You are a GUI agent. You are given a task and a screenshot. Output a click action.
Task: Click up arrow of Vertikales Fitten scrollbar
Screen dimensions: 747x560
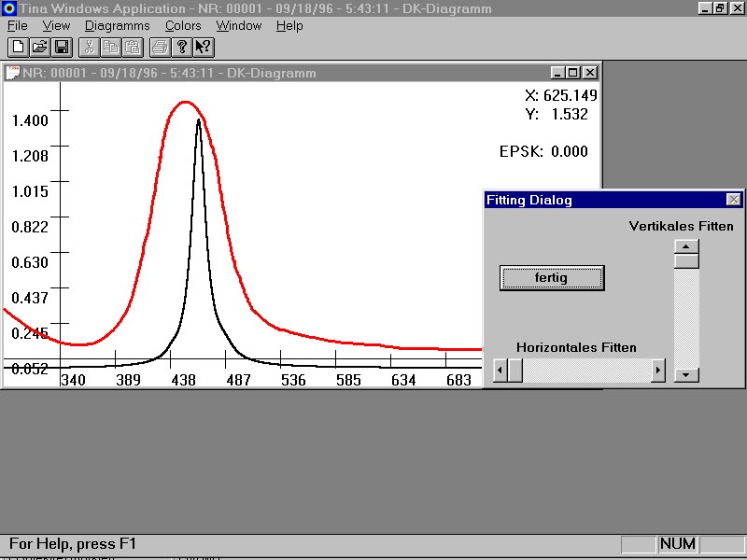coord(686,247)
